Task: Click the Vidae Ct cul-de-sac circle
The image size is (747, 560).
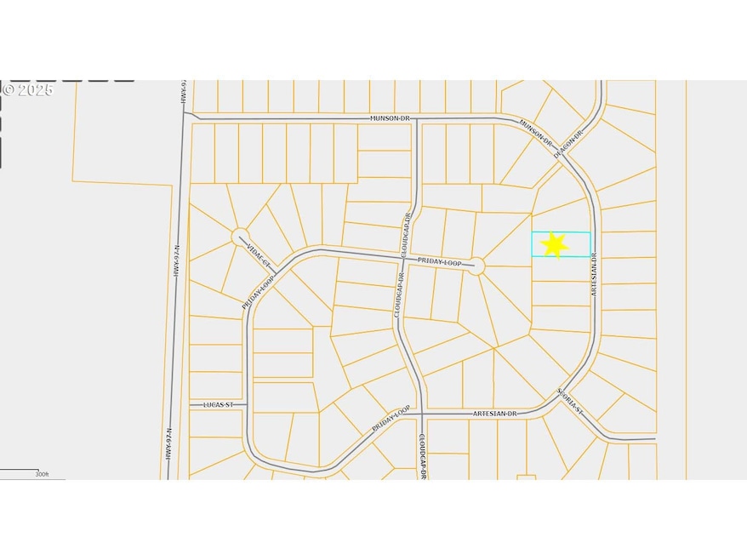Action: click(240, 236)
